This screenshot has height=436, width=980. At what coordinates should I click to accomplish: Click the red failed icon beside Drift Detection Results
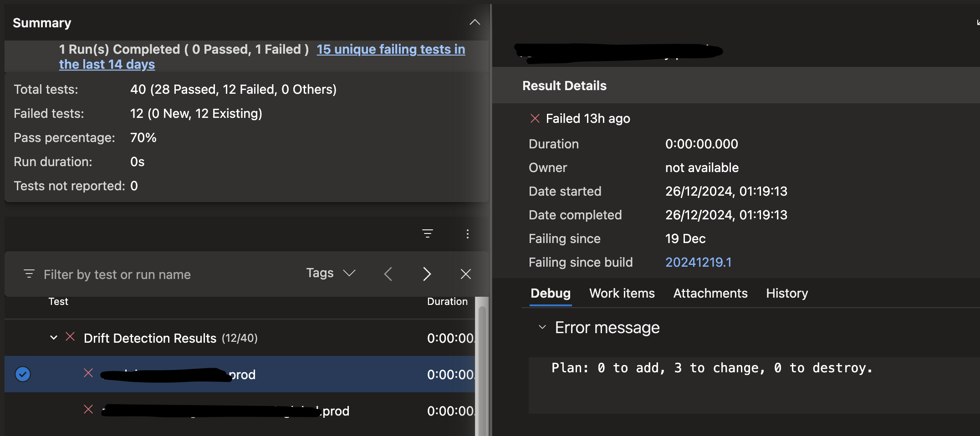(x=70, y=337)
